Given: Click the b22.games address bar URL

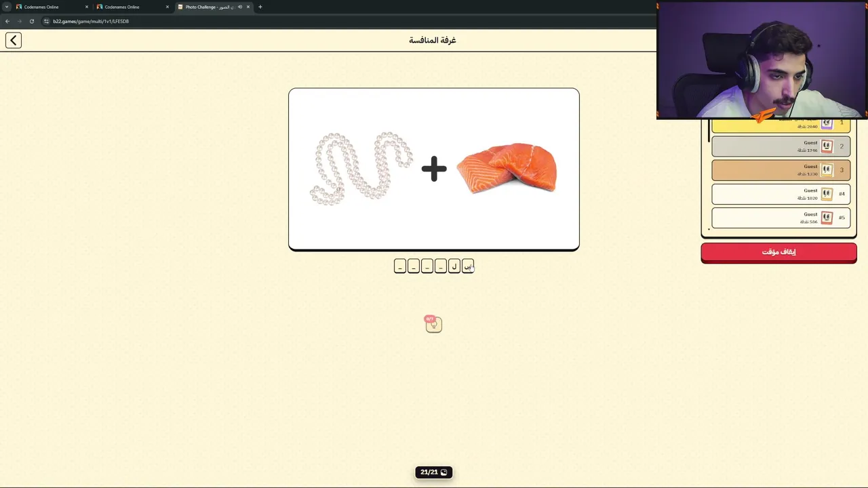Looking at the screenshot, I should (x=91, y=21).
